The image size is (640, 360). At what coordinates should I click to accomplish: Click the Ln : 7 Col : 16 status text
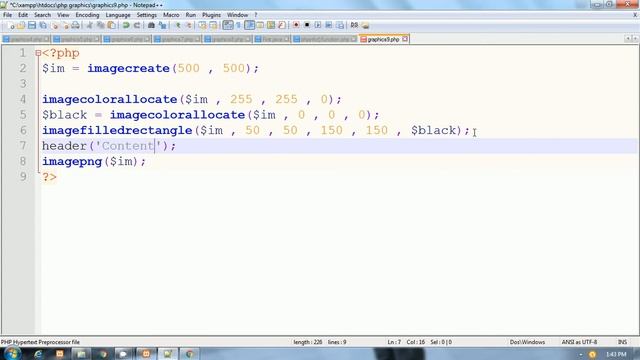click(405, 342)
